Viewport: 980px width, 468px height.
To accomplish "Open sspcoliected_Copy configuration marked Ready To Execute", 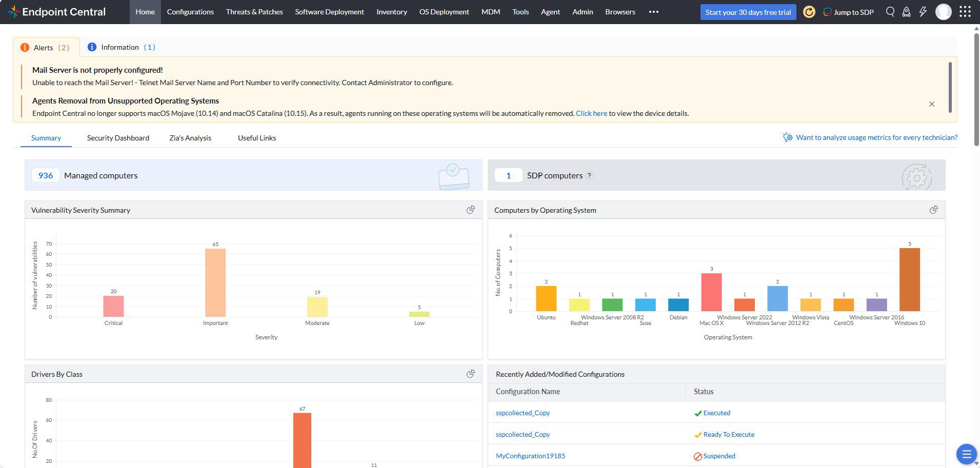I will (x=523, y=434).
